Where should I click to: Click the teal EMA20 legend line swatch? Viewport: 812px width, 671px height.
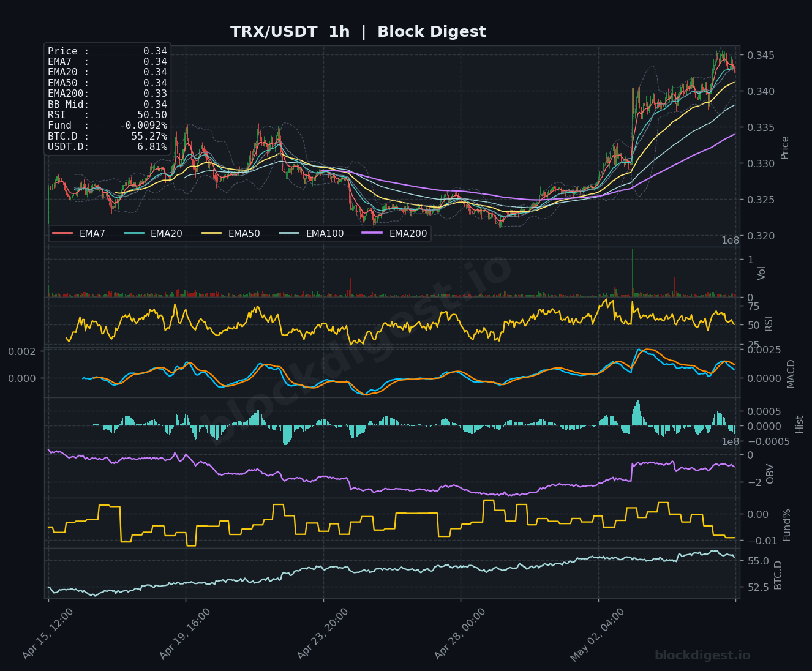(x=134, y=233)
